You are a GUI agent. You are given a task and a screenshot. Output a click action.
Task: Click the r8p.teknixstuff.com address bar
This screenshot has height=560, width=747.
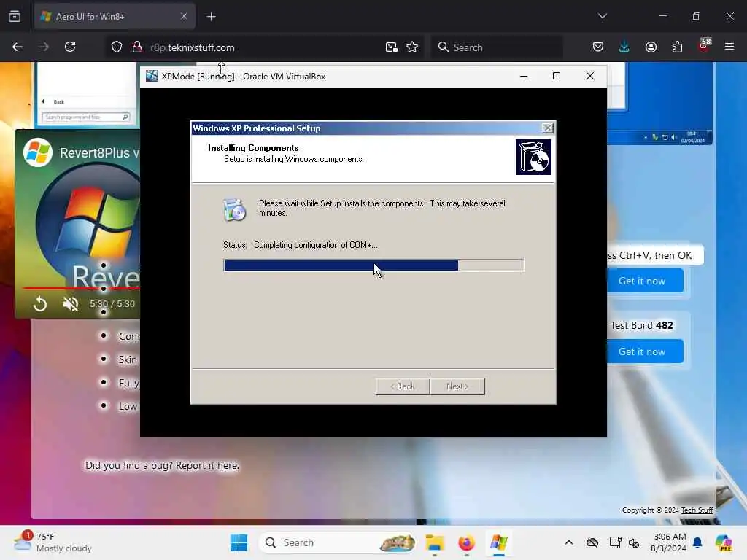[x=264, y=47]
